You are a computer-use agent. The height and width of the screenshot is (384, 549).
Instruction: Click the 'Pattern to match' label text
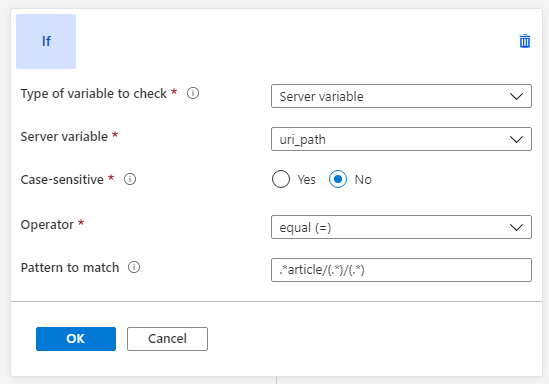click(x=70, y=267)
